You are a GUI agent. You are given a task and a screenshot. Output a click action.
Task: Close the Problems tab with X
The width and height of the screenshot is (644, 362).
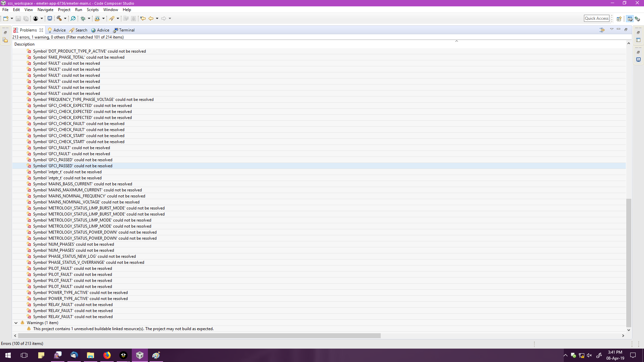click(x=41, y=30)
